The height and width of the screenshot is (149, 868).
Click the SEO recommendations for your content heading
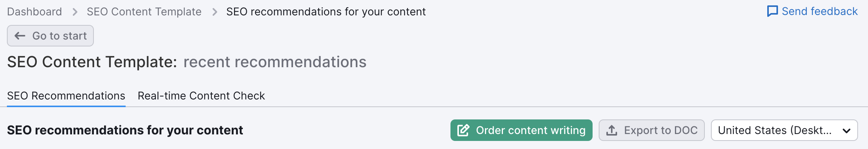[x=125, y=130]
